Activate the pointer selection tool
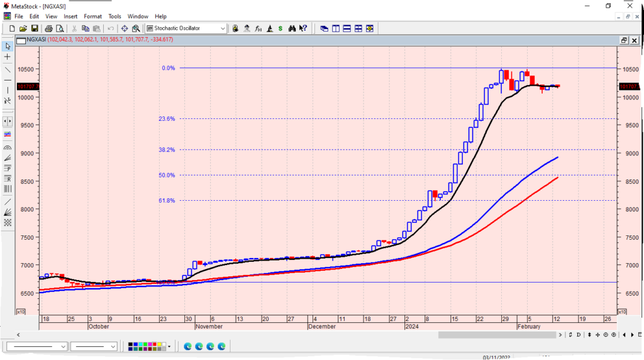Image resolution: width=644 pixels, height=360 pixels. (x=8, y=46)
